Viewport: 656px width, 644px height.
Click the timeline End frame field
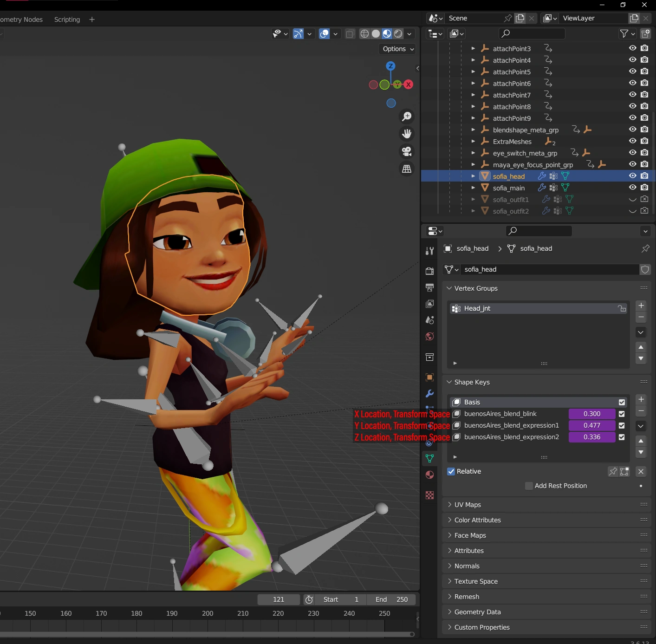pyautogui.click(x=391, y=599)
